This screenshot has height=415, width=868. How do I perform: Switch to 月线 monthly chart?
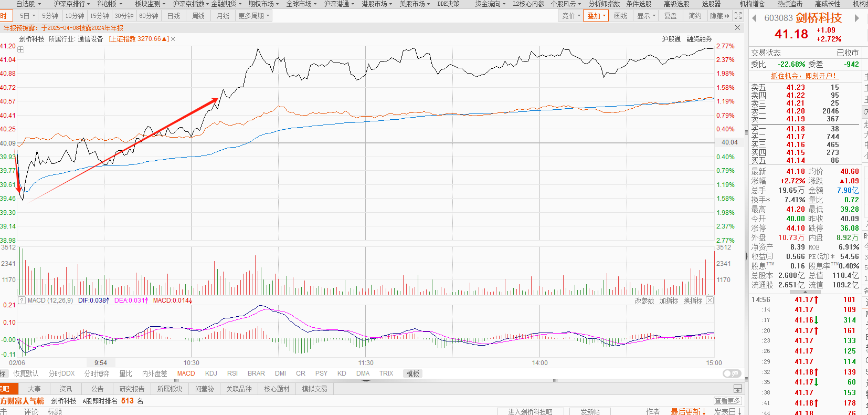point(223,16)
